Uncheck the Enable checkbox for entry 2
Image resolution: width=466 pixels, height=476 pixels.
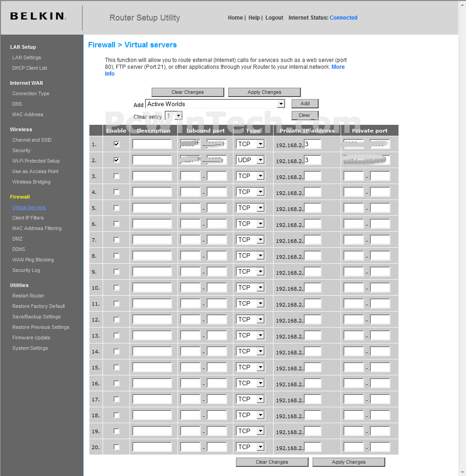pyautogui.click(x=116, y=160)
